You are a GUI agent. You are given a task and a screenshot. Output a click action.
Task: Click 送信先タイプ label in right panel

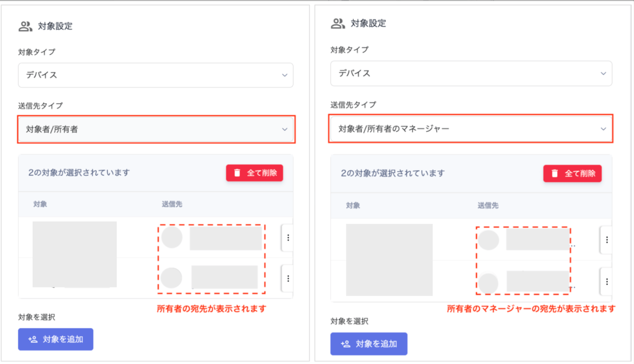pyautogui.click(x=353, y=105)
